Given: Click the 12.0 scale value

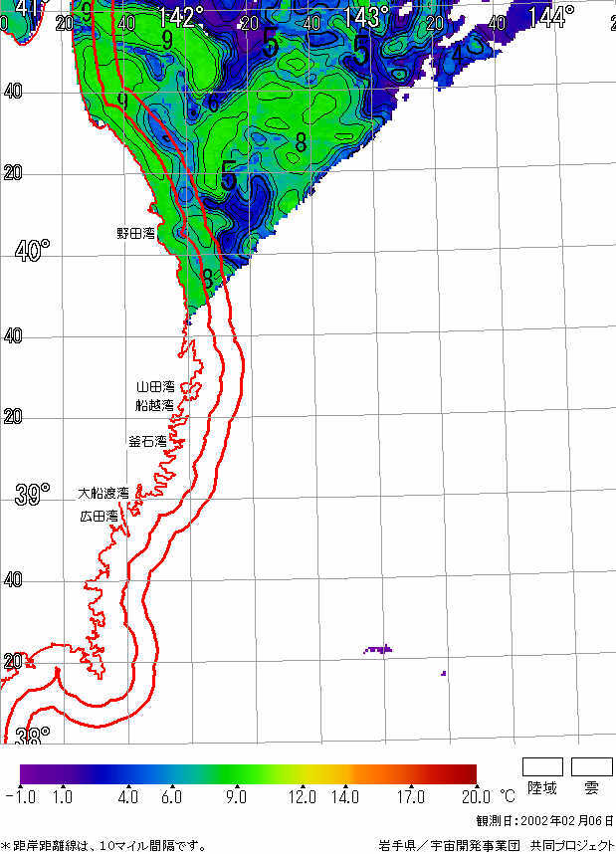Looking at the screenshot, I should point(303,797).
